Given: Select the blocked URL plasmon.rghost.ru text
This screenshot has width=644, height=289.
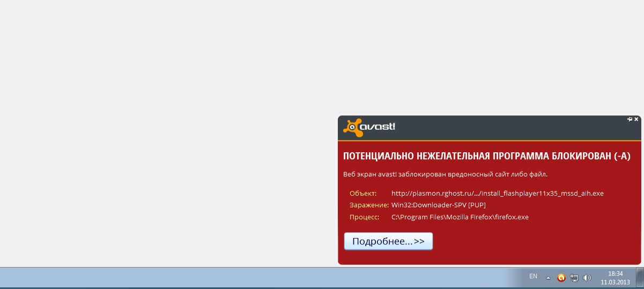Looking at the screenshot, I should pos(498,193).
